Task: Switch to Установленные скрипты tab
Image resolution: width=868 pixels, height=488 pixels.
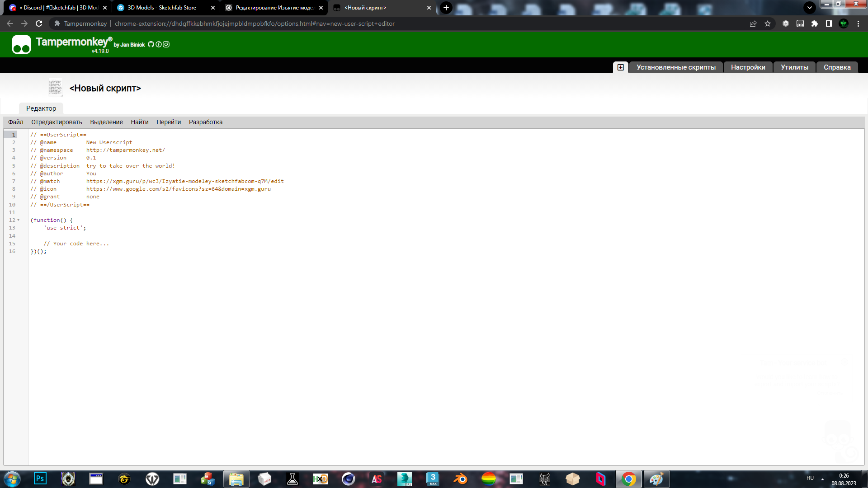Action: [x=676, y=67]
